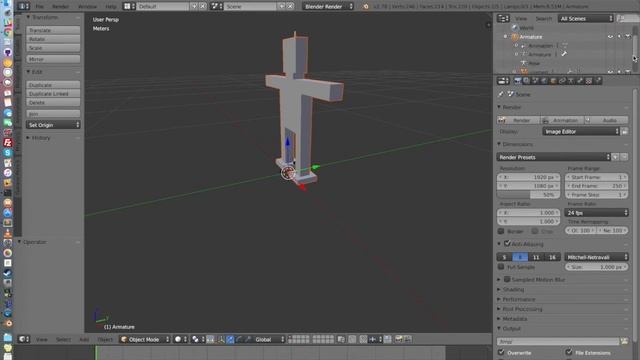This screenshot has width=640, height=360.
Task: Open FileZilla from the dock
Action: (x=7, y=142)
